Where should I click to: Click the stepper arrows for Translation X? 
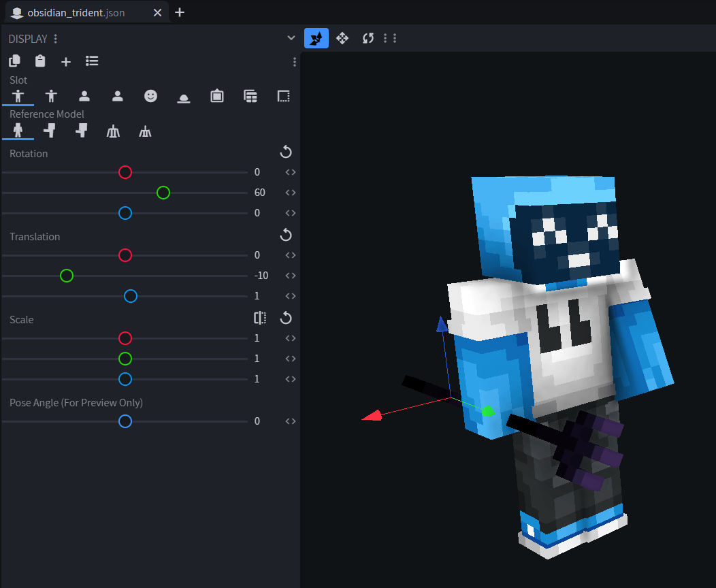(291, 255)
